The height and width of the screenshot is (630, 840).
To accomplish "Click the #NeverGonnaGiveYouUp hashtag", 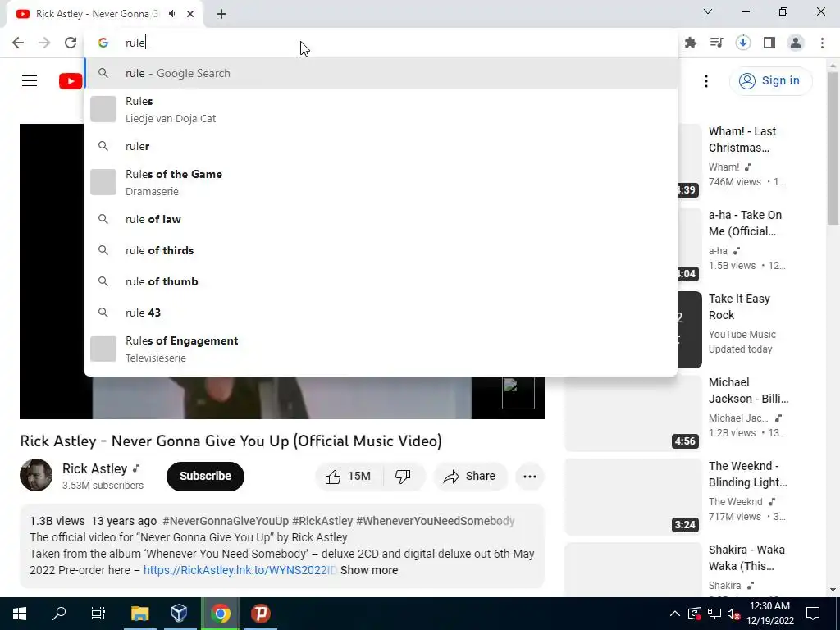I will click(226, 521).
